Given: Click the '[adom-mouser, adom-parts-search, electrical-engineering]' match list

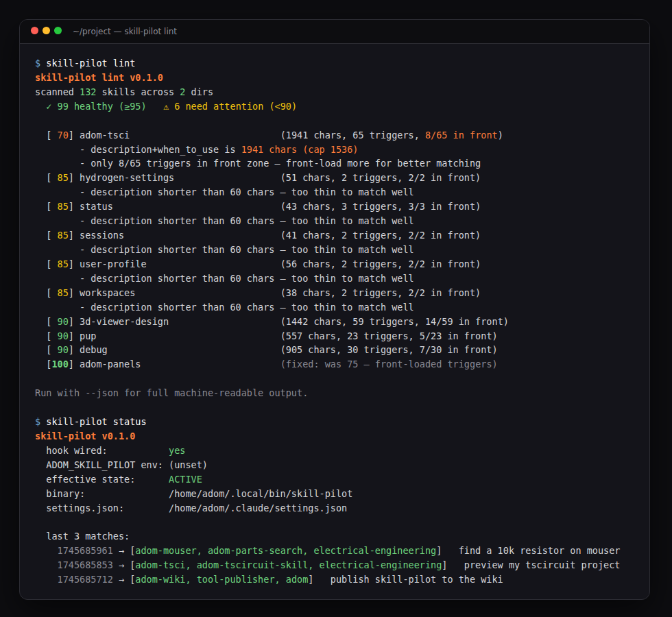Looking at the screenshot, I should pyautogui.click(x=286, y=551).
